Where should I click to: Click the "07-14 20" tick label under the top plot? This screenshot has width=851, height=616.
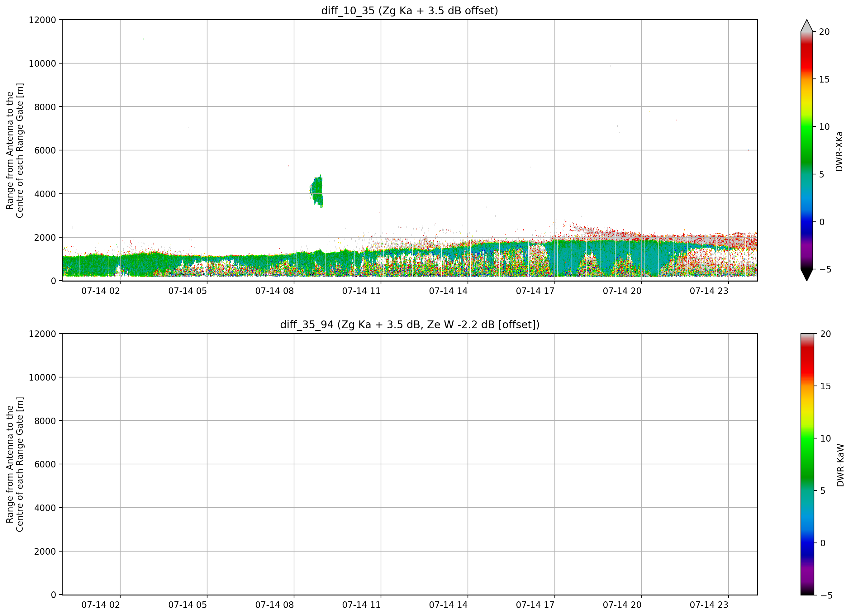point(622,291)
